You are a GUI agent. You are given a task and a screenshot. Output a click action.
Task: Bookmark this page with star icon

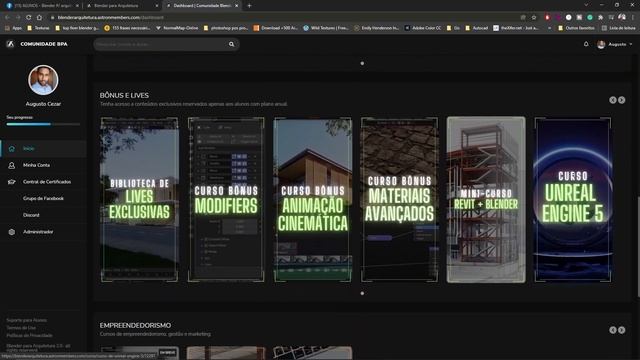(534, 18)
